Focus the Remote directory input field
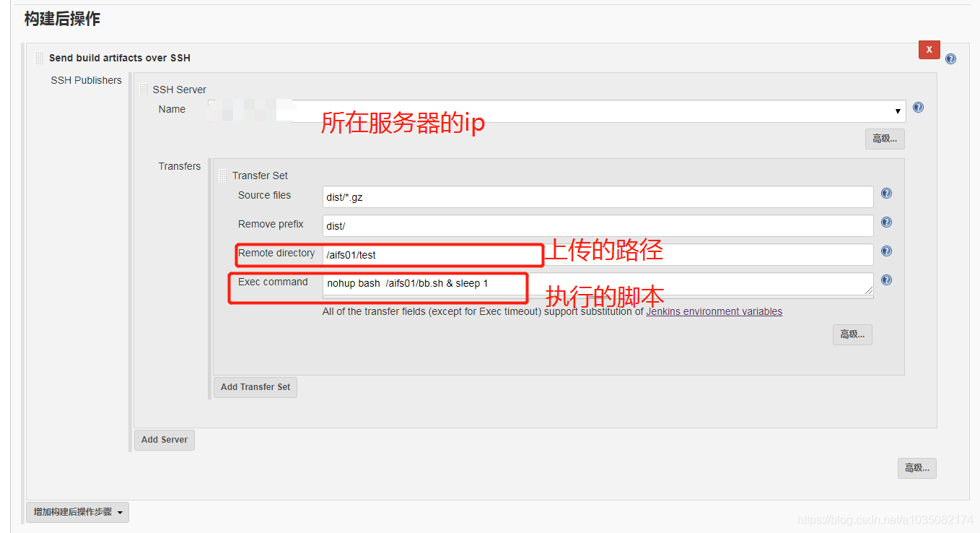This screenshot has height=533, width=980. coord(598,254)
